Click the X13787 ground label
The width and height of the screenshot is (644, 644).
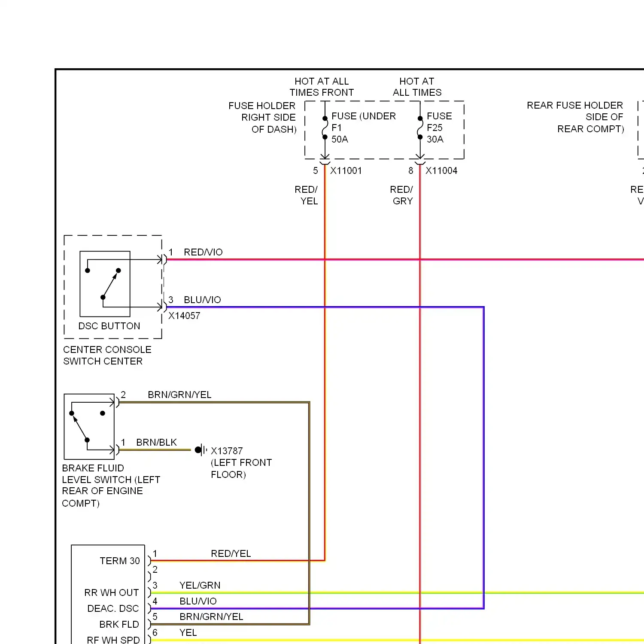(x=227, y=451)
